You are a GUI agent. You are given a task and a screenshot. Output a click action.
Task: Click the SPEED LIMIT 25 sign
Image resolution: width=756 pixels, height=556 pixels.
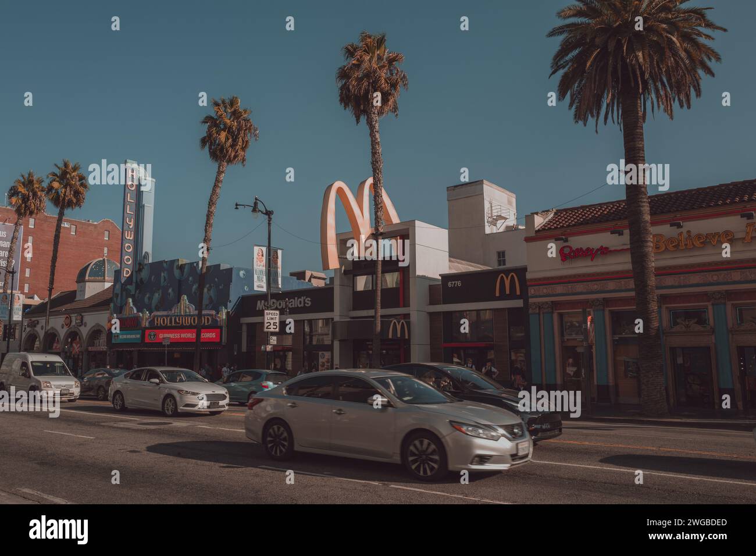tap(272, 321)
